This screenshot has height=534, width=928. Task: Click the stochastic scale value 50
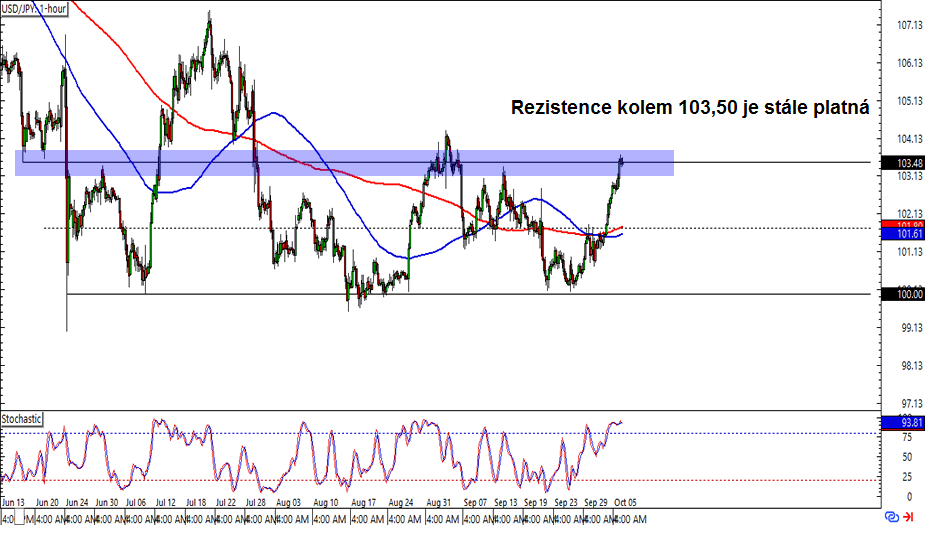coord(907,457)
